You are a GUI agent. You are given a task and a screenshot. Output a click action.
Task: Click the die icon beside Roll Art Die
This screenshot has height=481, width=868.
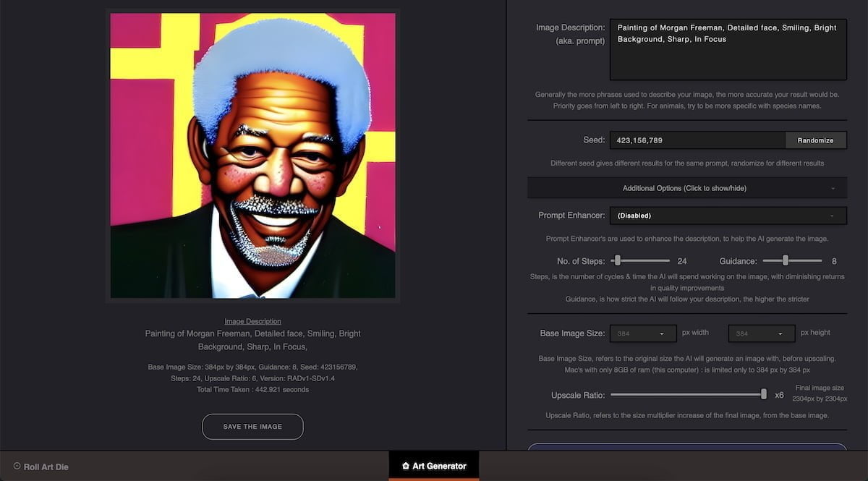(x=17, y=466)
